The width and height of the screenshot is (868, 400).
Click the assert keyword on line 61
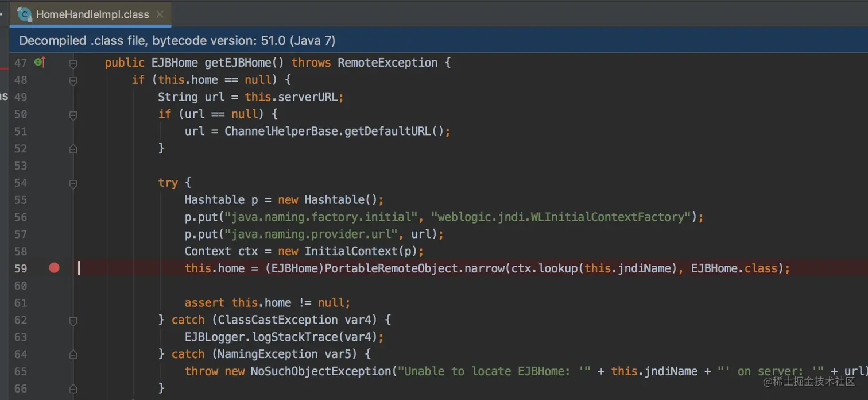[205, 303]
